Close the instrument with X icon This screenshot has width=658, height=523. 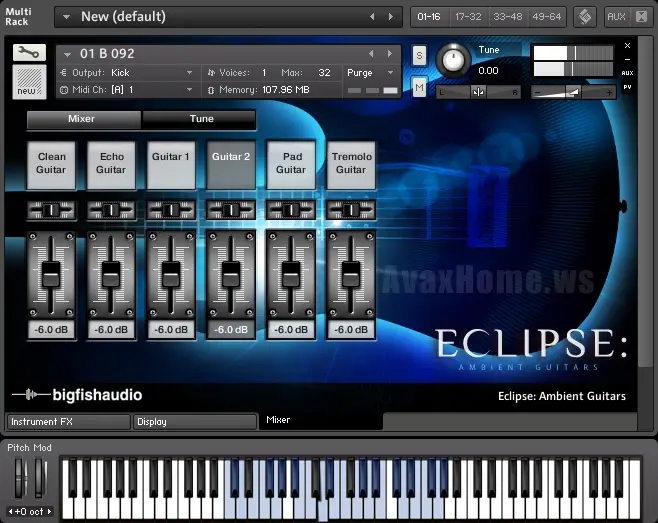coord(627,46)
